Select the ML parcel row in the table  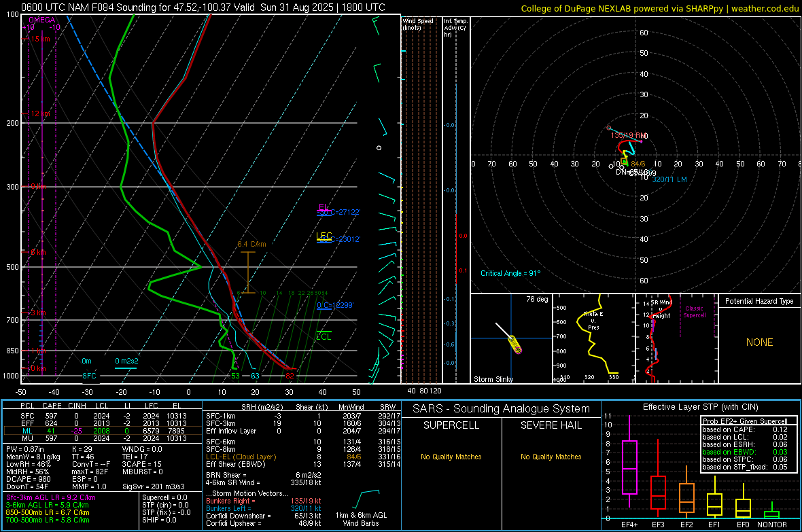pyautogui.click(x=101, y=431)
